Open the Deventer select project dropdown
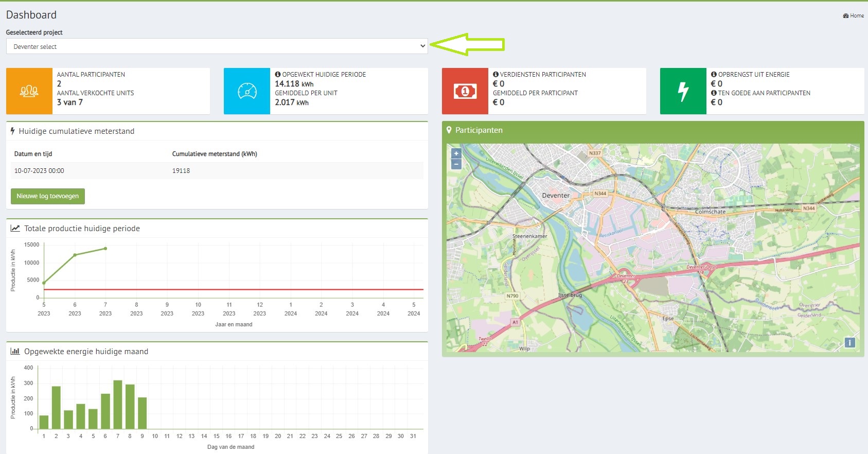The width and height of the screenshot is (868, 454). click(x=217, y=46)
